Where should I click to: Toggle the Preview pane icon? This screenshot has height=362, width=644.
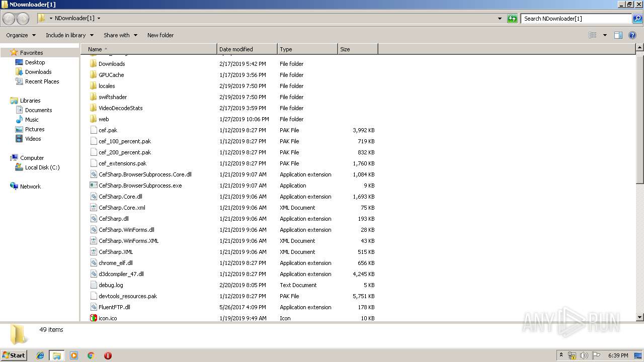(x=618, y=35)
